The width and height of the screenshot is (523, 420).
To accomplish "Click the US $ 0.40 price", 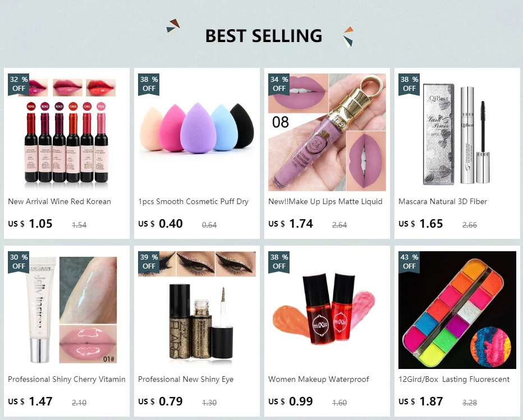I will click(x=160, y=223).
